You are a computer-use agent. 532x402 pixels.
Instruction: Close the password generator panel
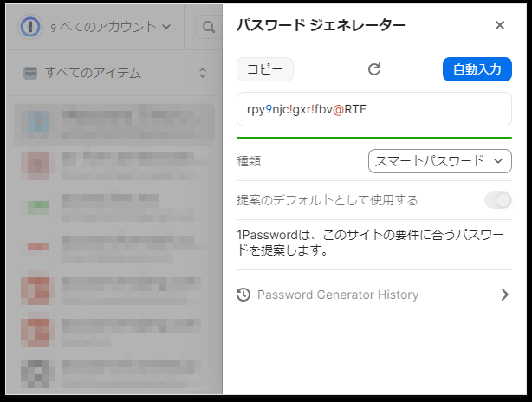(499, 25)
